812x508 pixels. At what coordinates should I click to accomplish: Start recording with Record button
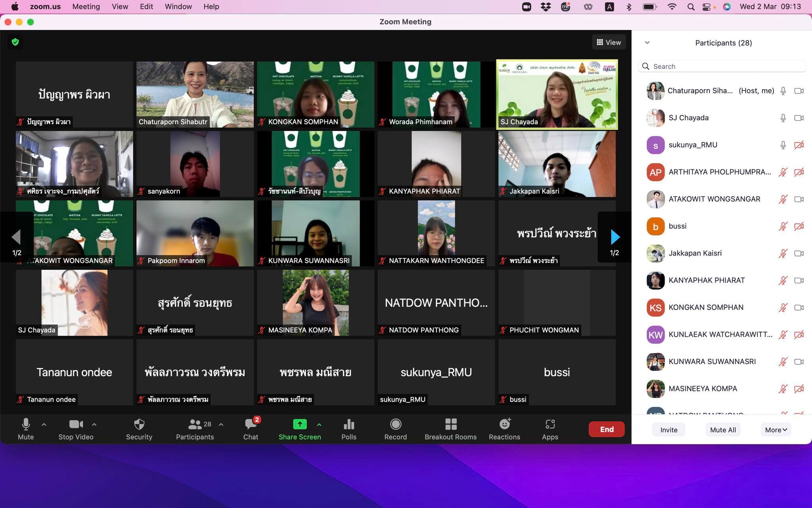(395, 429)
